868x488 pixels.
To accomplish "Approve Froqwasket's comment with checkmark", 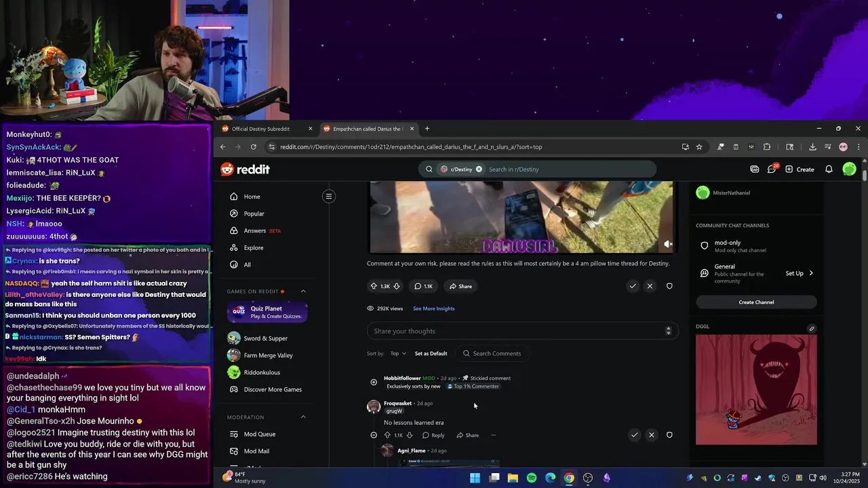I will [x=634, y=434].
